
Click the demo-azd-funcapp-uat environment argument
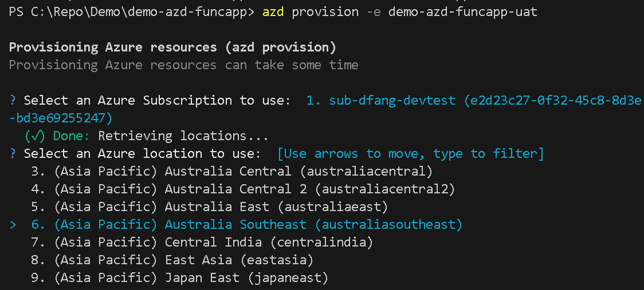pos(463,11)
